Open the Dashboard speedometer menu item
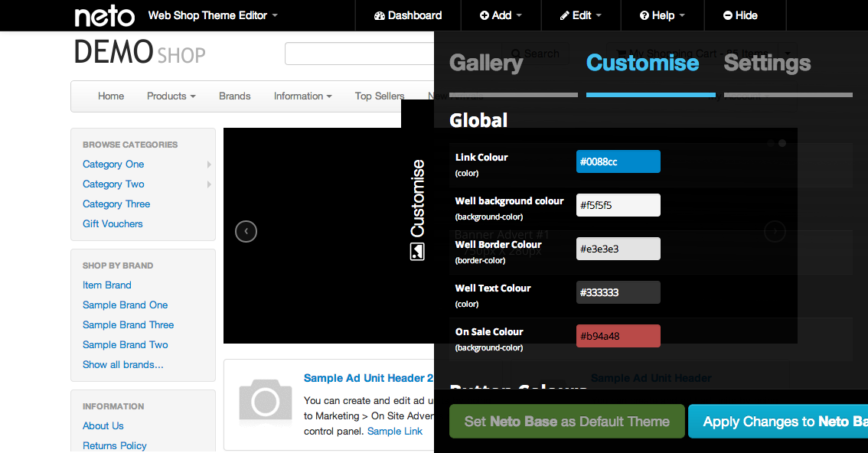The image size is (868, 453). point(408,15)
